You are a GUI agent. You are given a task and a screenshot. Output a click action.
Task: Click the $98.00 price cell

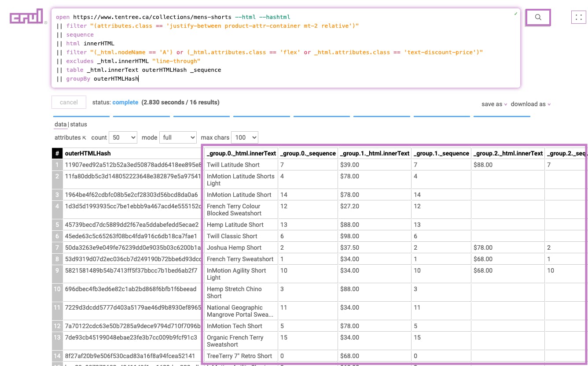click(375, 236)
